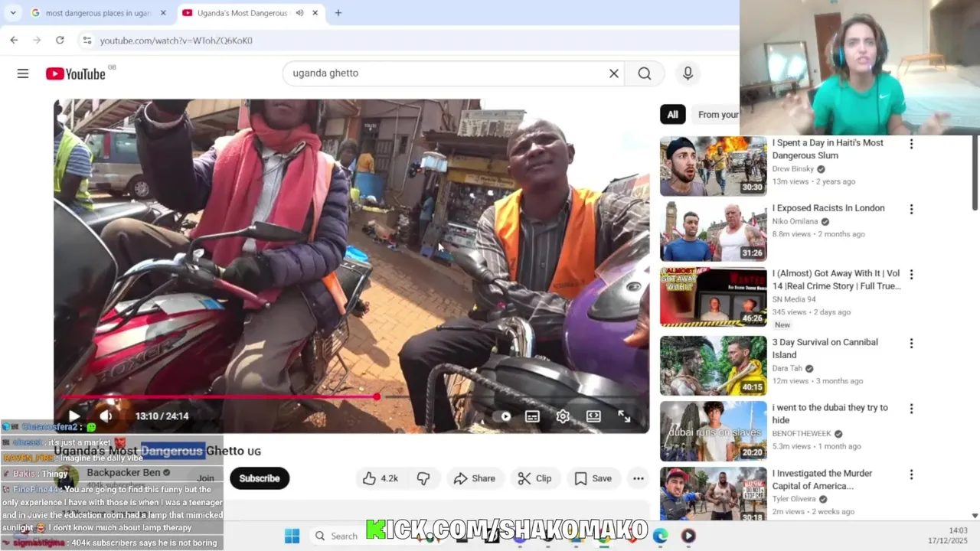Open the Windows taskbar Search box
This screenshot has height=551, width=980.
coord(338,536)
